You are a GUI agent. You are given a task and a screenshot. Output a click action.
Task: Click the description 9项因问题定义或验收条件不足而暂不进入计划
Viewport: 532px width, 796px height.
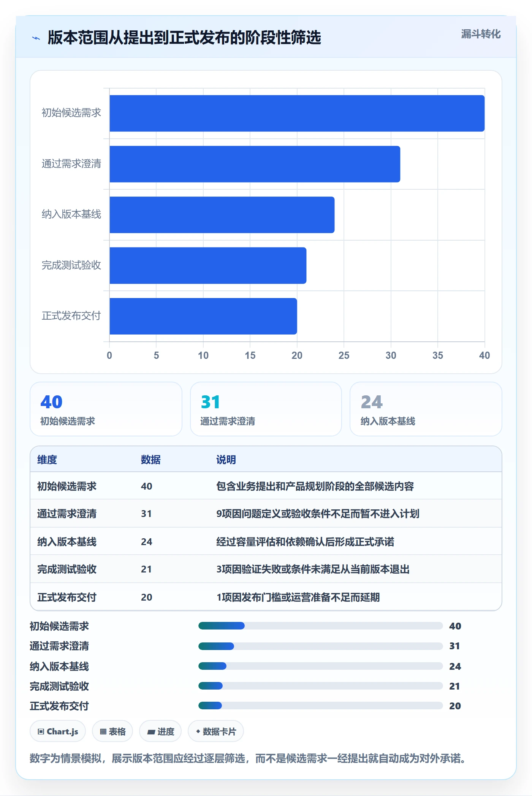coord(318,514)
